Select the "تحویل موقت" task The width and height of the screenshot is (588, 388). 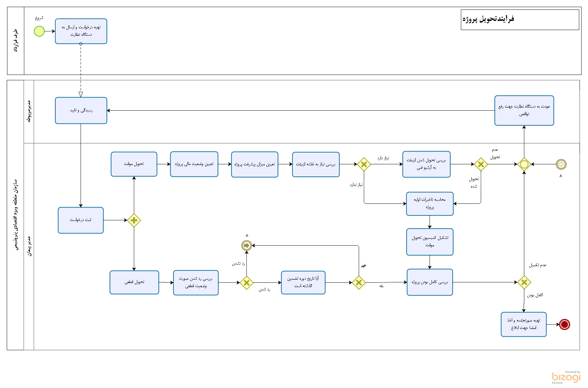pos(134,164)
